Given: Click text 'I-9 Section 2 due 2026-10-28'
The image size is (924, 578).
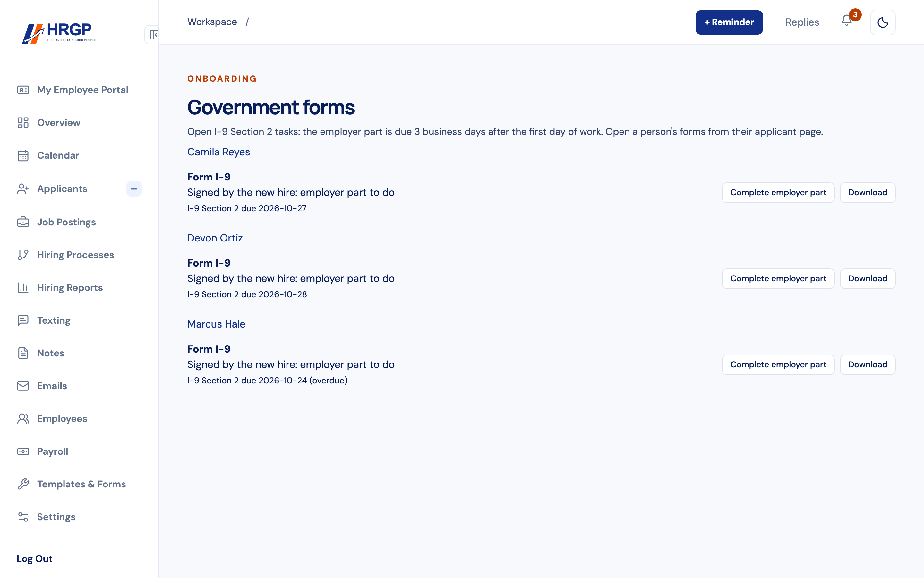Looking at the screenshot, I should pyautogui.click(x=247, y=295).
